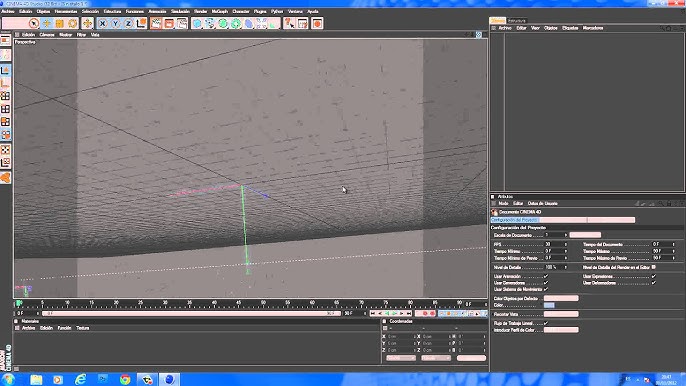The image size is (686, 386).
Task: Toggle Usar Expresiones checkbox
Action: click(x=654, y=276)
